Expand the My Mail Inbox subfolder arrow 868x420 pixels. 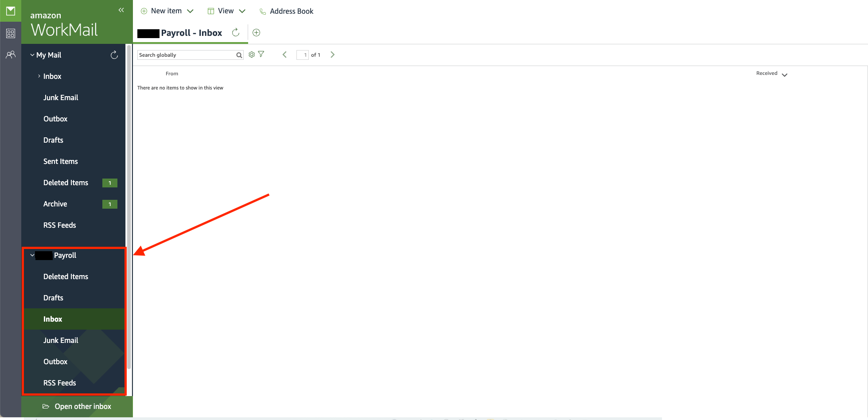click(x=39, y=76)
